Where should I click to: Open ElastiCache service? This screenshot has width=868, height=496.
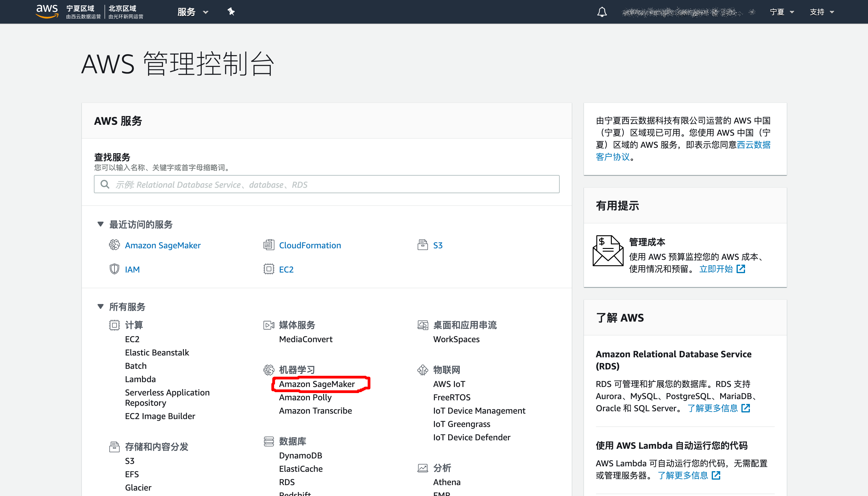[x=301, y=469]
